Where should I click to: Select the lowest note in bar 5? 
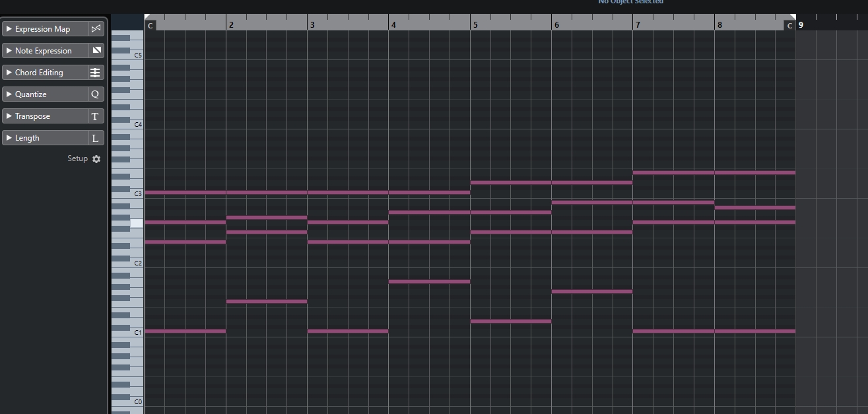click(x=511, y=321)
